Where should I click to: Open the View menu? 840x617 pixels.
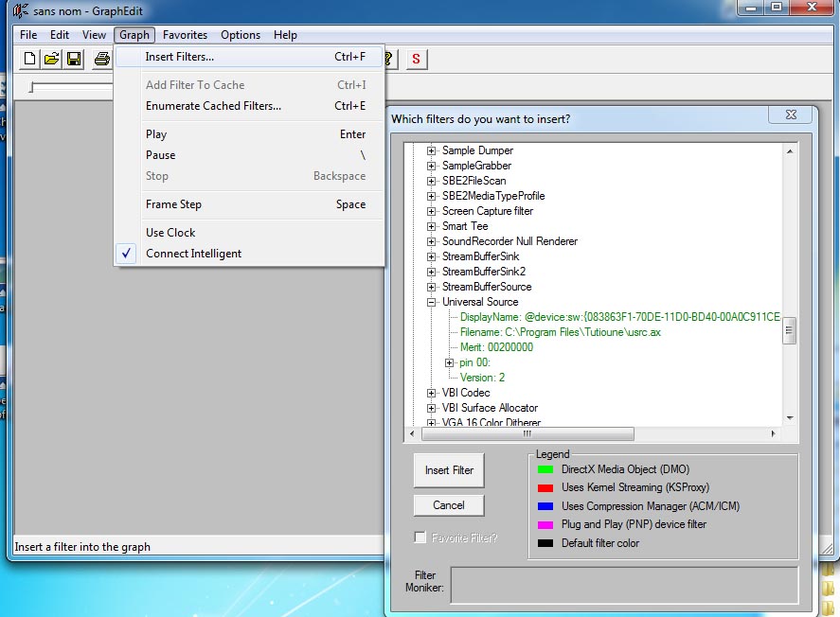(94, 35)
